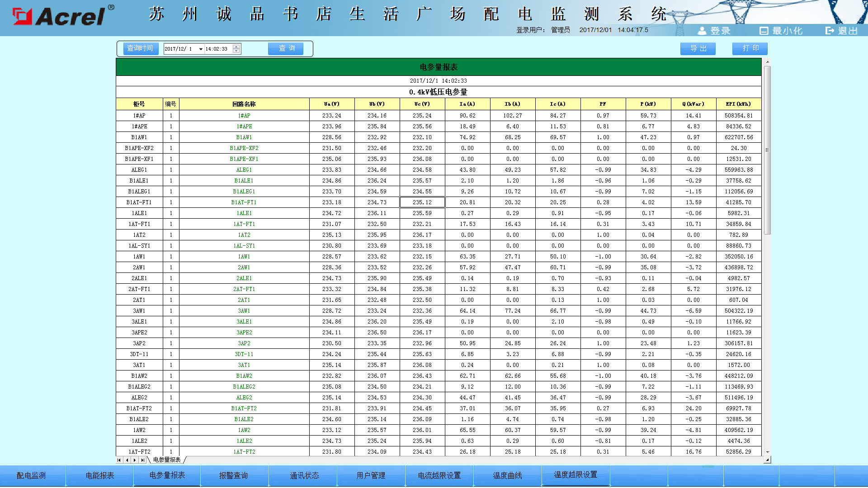The image size is (868, 488).
Task: Click the Ua(V) column header
Action: (332, 104)
